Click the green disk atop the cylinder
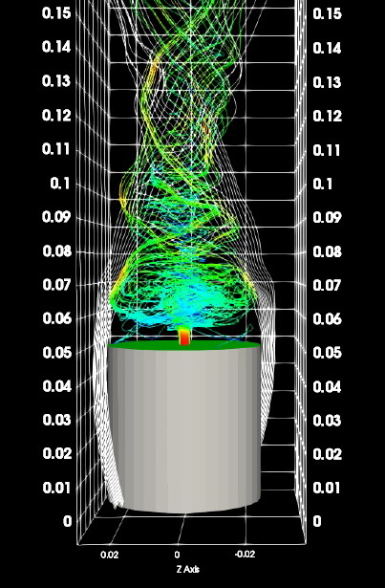The height and width of the screenshot is (588, 385). pyautogui.click(x=183, y=345)
